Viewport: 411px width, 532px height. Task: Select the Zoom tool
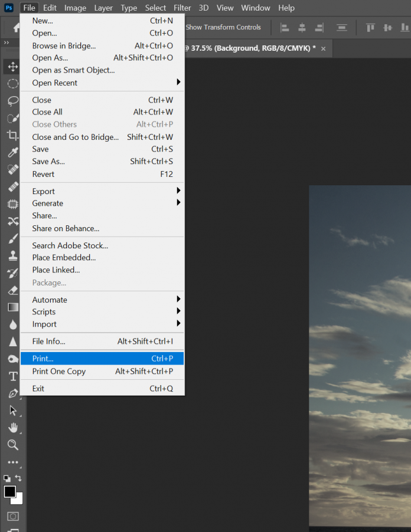(12, 445)
